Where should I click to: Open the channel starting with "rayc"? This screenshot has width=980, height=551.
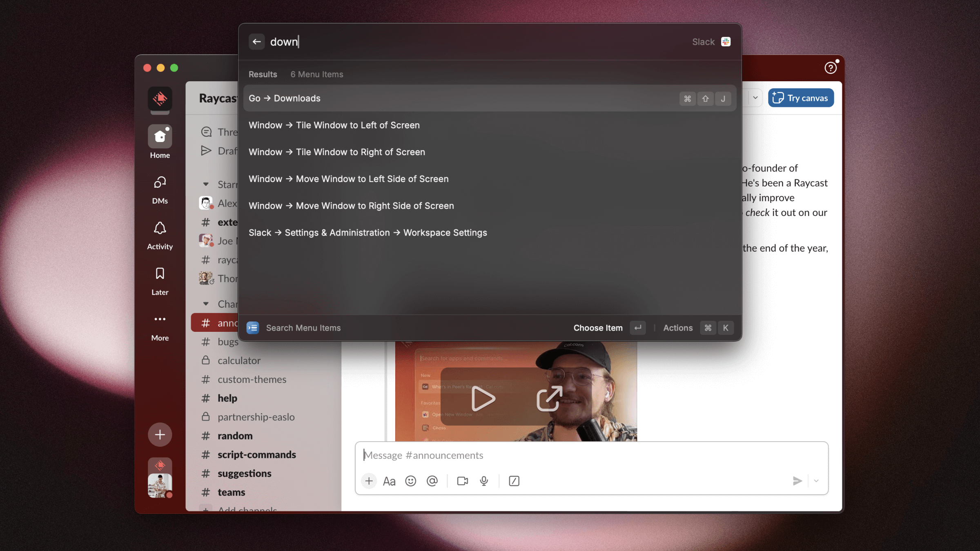pos(219,260)
